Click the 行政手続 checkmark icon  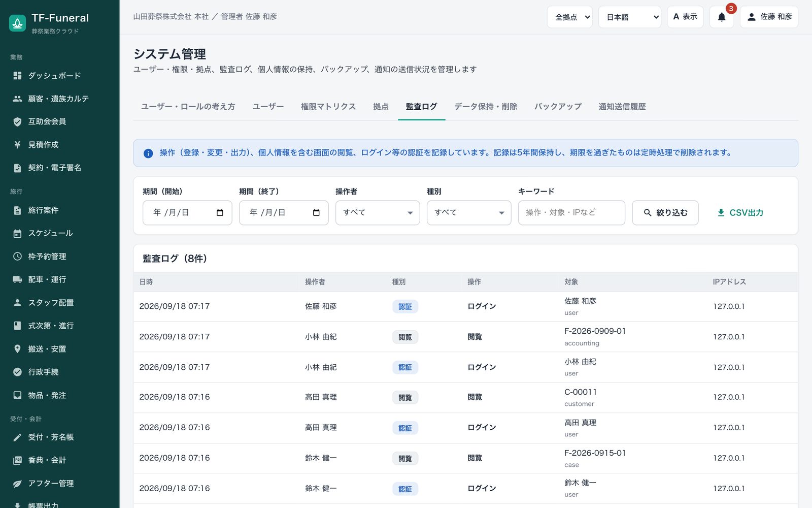pos(17,372)
